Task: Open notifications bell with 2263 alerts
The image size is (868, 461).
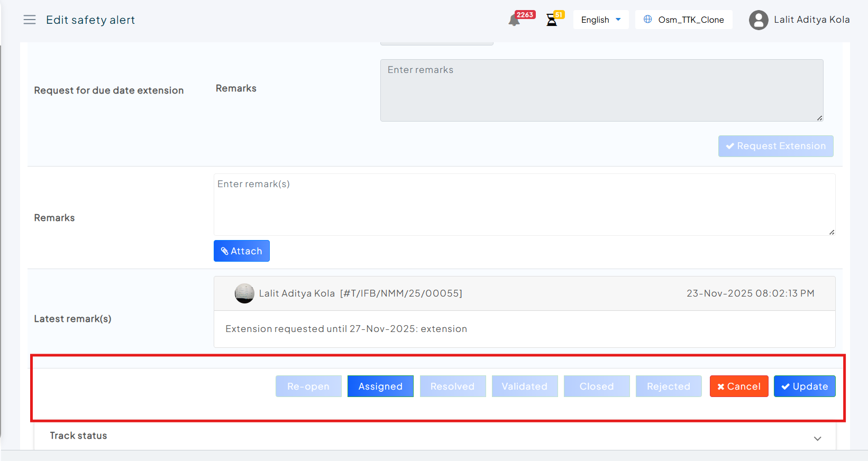Action: [514, 20]
